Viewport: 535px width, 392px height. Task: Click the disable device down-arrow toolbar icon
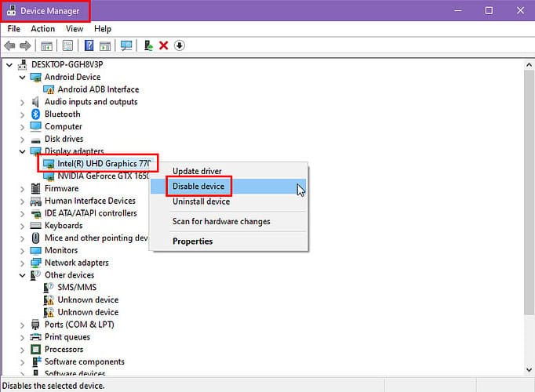click(x=180, y=45)
